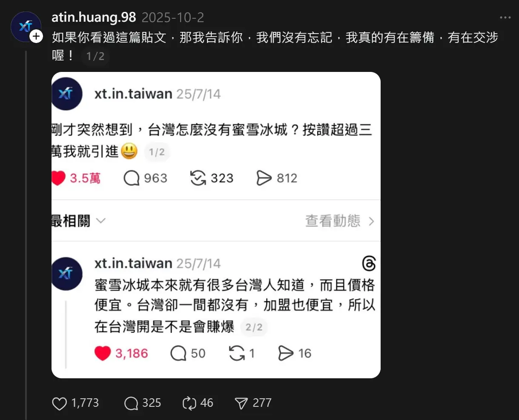Open 查看動態 chevron link

(340, 221)
